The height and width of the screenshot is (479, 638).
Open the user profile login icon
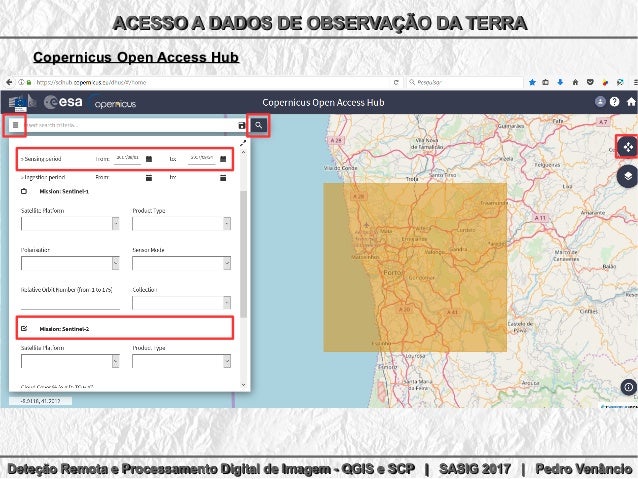coord(600,102)
